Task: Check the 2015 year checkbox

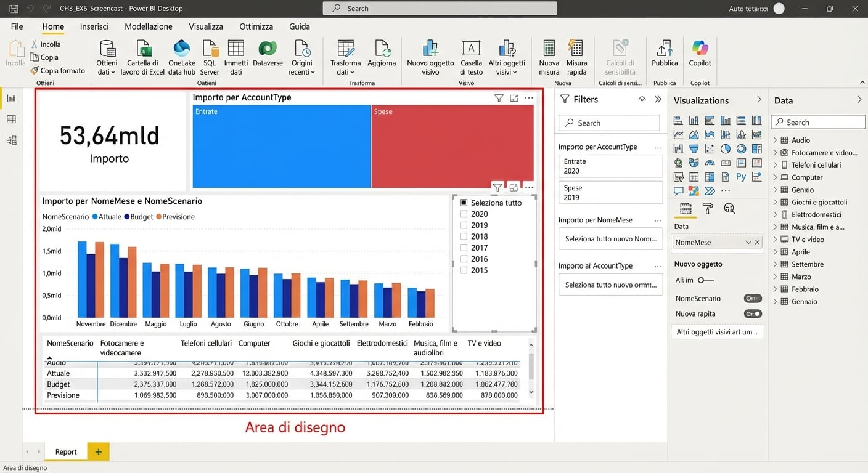Action: [464, 270]
